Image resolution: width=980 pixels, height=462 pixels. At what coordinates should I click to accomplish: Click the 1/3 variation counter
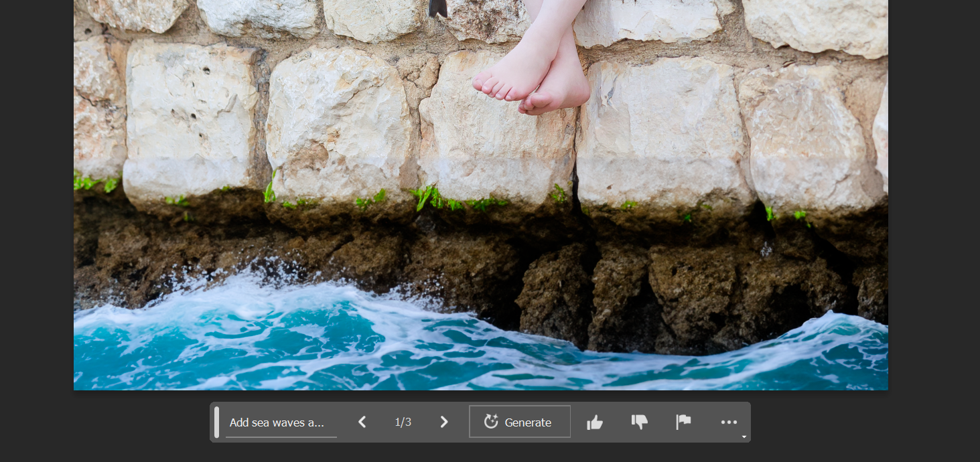pyautogui.click(x=403, y=422)
